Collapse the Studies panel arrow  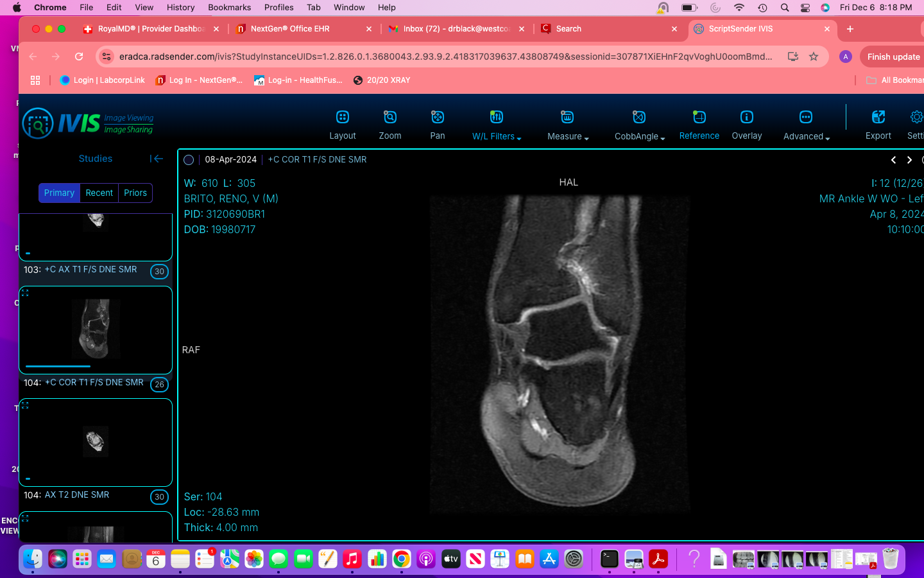[157, 159]
